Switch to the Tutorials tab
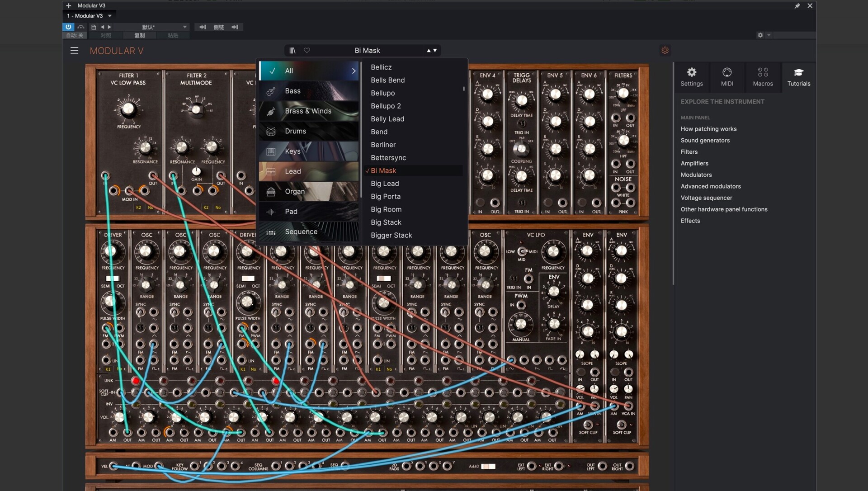 tap(799, 77)
